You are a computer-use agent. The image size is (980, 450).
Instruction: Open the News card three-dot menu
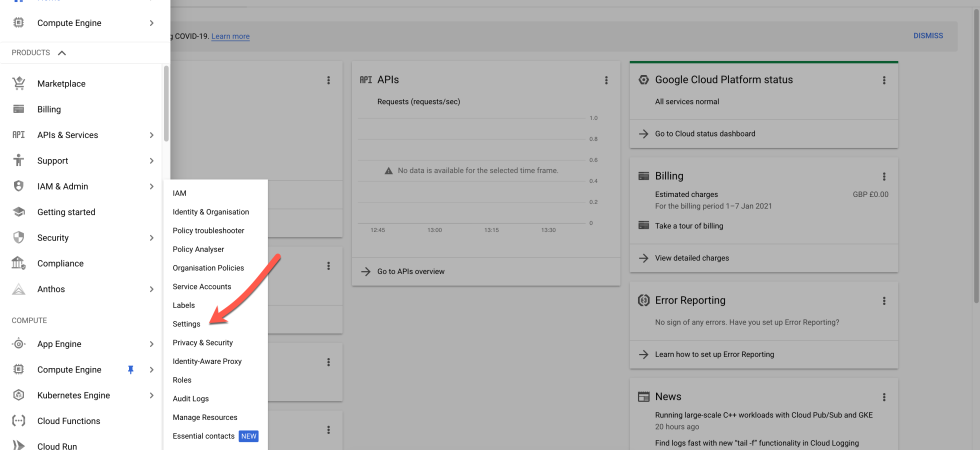884,397
